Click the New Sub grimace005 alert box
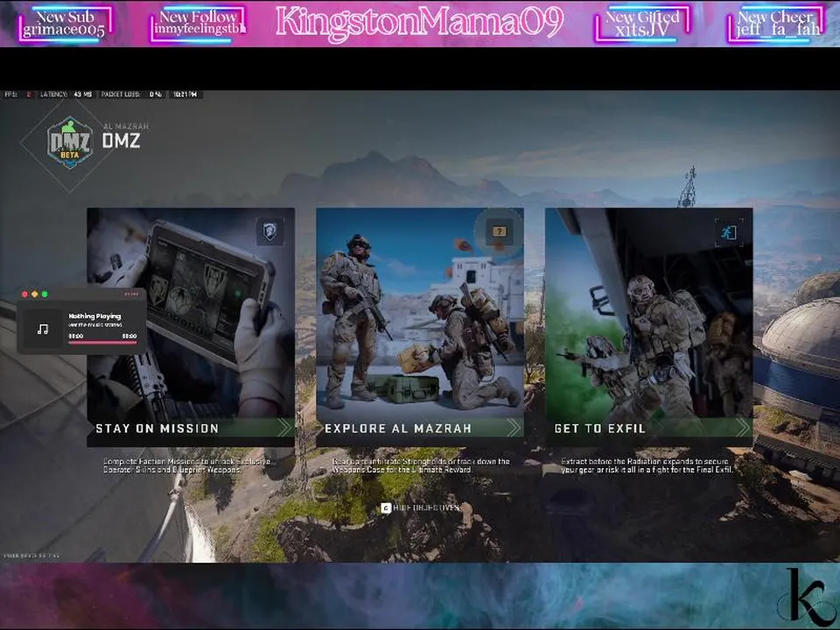 click(x=66, y=24)
